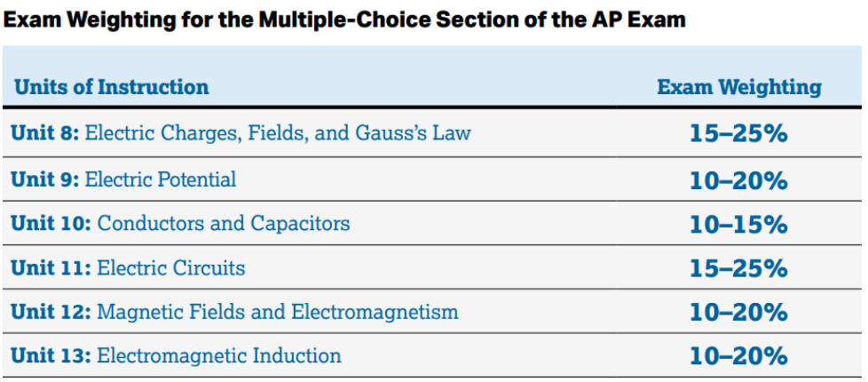This screenshot has width=868, height=382.
Task: Click Unit 8's 15–25% weighting
Action: click(x=738, y=133)
